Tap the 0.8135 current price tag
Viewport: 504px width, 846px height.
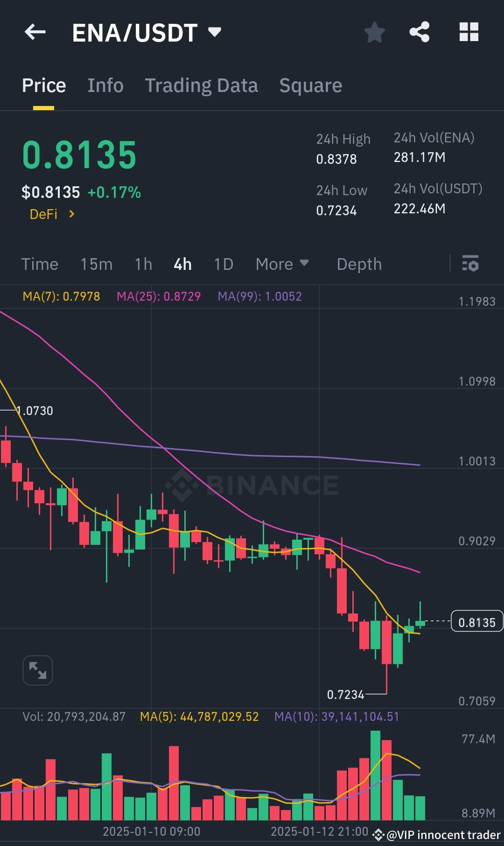[476, 621]
